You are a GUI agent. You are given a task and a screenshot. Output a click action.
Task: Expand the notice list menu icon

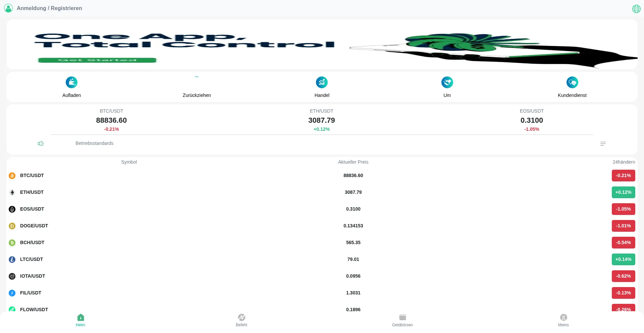(x=603, y=144)
